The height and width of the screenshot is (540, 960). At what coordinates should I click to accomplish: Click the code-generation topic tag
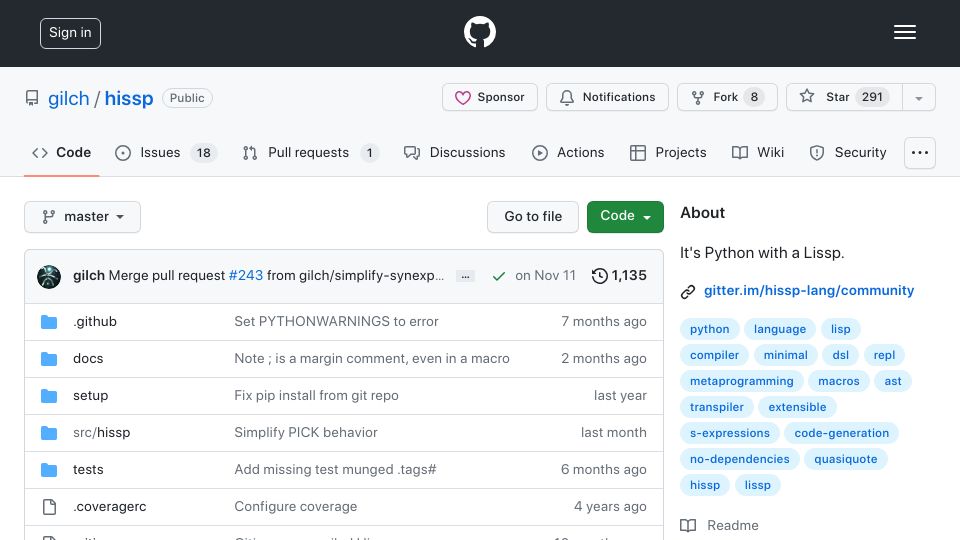point(841,433)
